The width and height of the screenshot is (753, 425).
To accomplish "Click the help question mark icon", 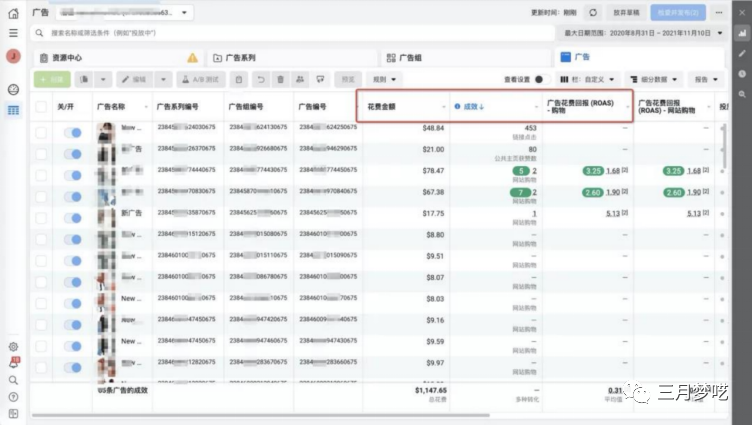I will (13, 396).
